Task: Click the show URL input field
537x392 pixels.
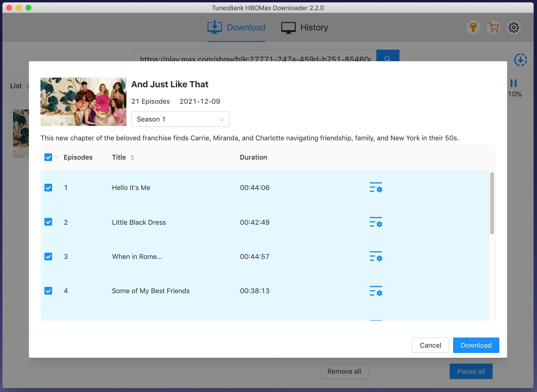Action: coord(255,56)
